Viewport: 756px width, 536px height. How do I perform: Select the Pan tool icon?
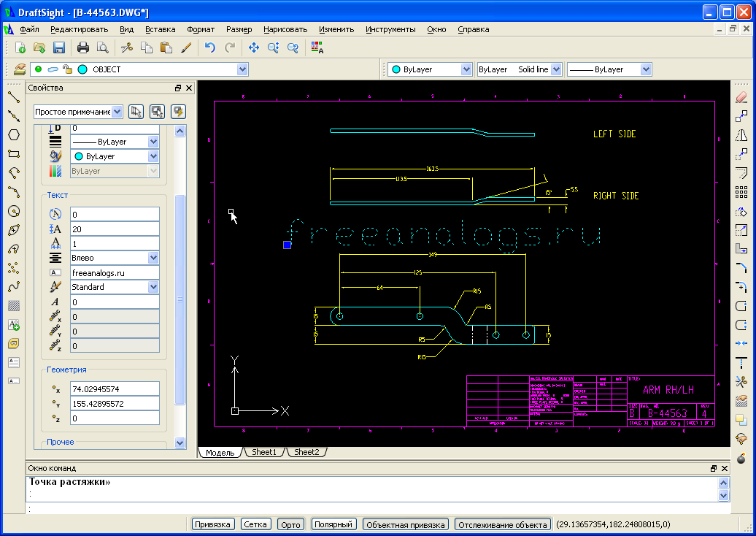coord(254,47)
